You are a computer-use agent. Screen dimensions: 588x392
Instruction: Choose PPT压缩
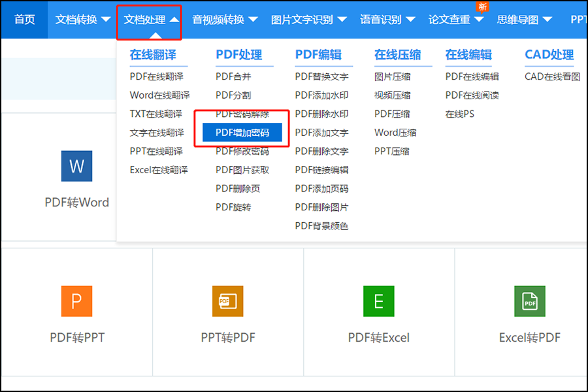tap(391, 151)
